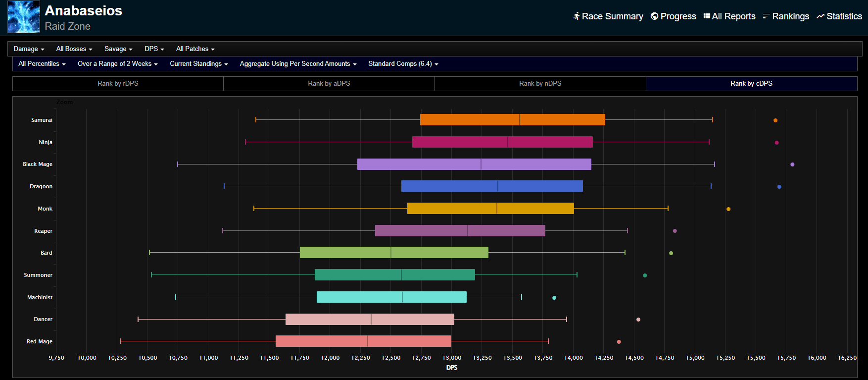This screenshot has height=380, width=868.
Task: Click the Race Summary runner icon
Action: [x=577, y=16]
